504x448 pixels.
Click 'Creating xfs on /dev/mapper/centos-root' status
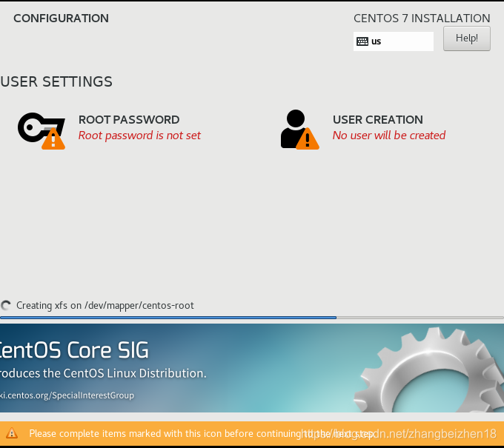pos(105,305)
